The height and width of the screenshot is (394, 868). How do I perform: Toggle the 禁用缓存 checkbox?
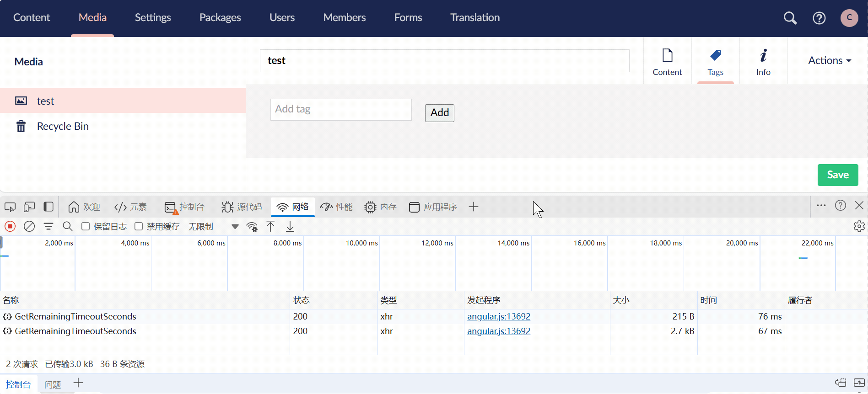(x=139, y=226)
